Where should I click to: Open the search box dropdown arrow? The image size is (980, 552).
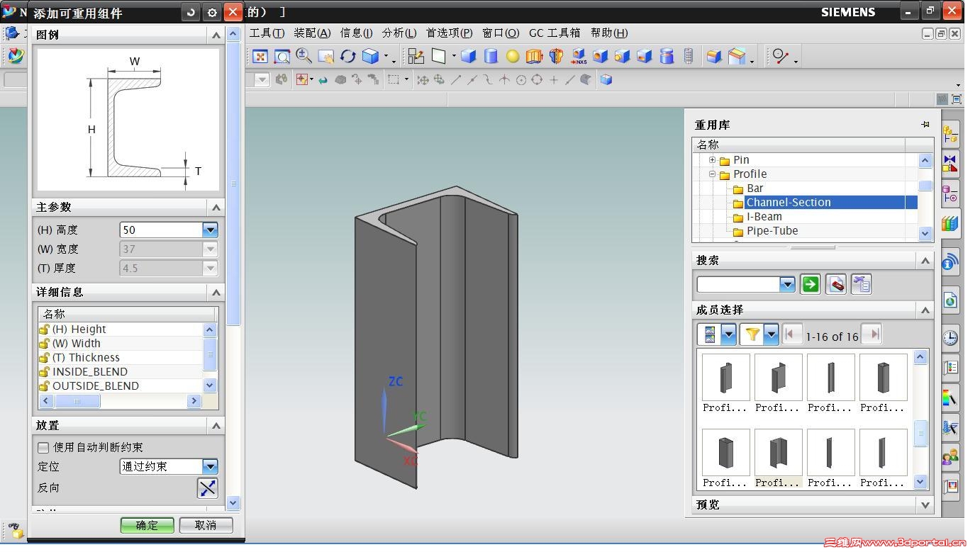[787, 284]
